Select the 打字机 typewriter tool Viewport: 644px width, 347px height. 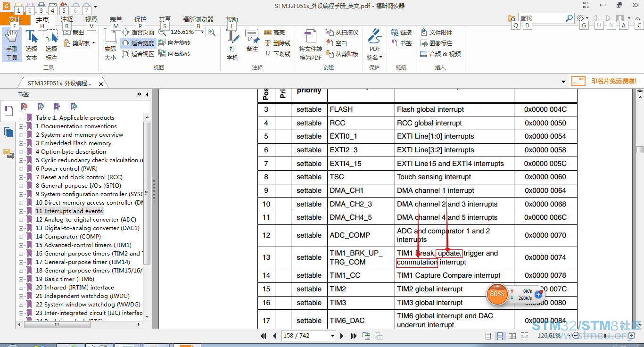[x=233, y=45]
